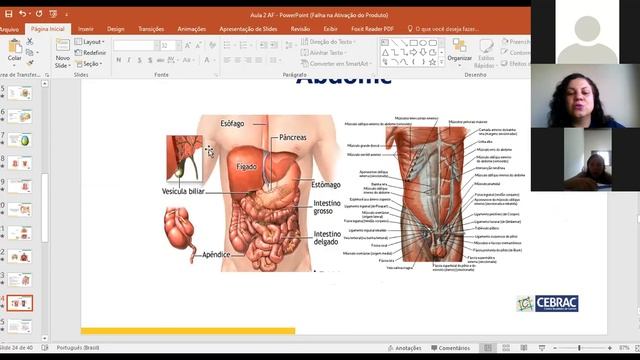Increase font size with the larger A
Screen dimensions: 640x360
pyautogui.click(x=188, y=45)
